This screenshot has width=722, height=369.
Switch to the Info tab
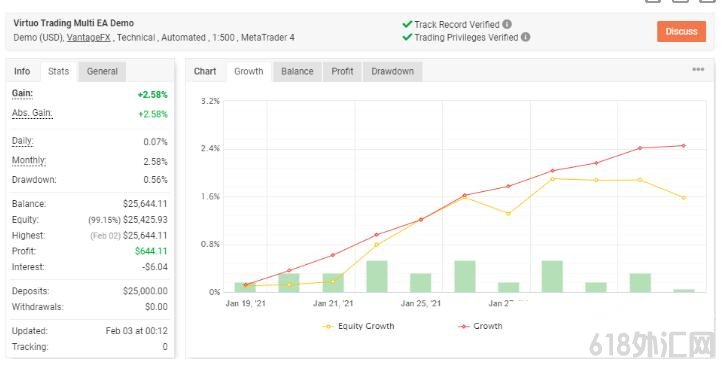pos(22,71)
